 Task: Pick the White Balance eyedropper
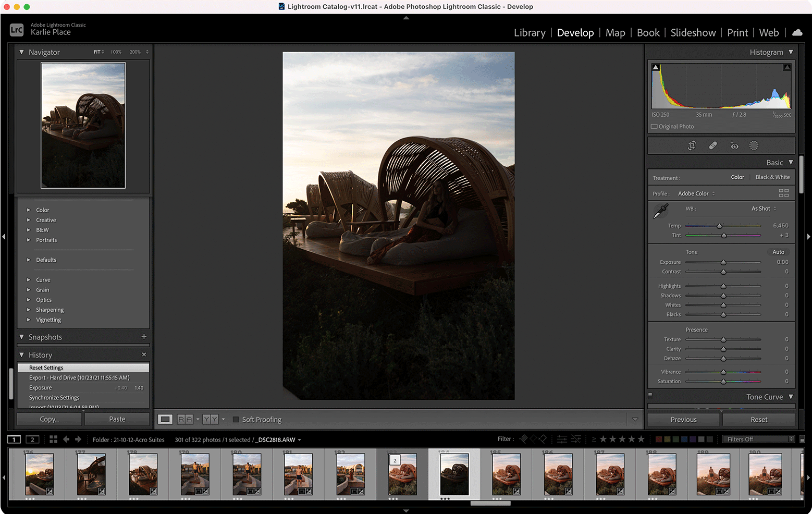coord(660,211)
